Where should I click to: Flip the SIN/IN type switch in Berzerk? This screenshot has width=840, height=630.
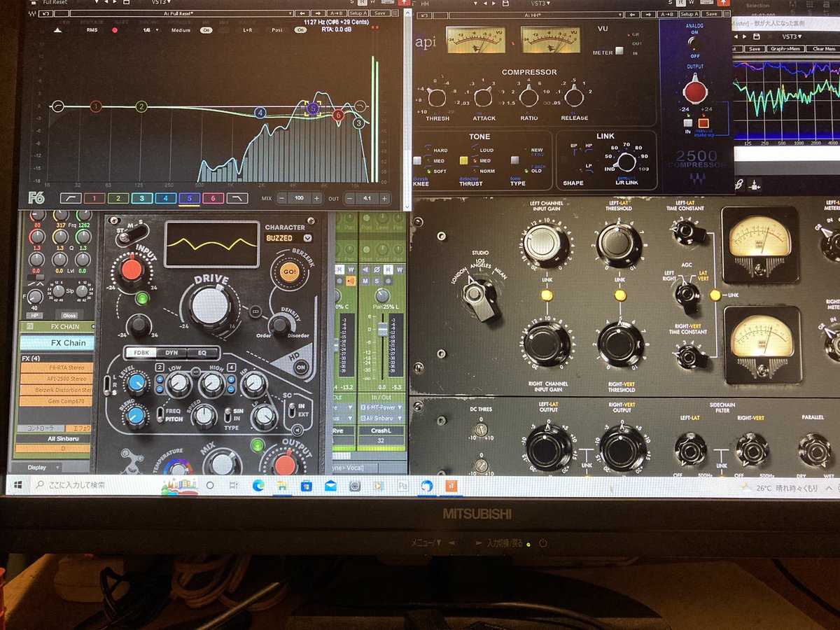point(227,414)
